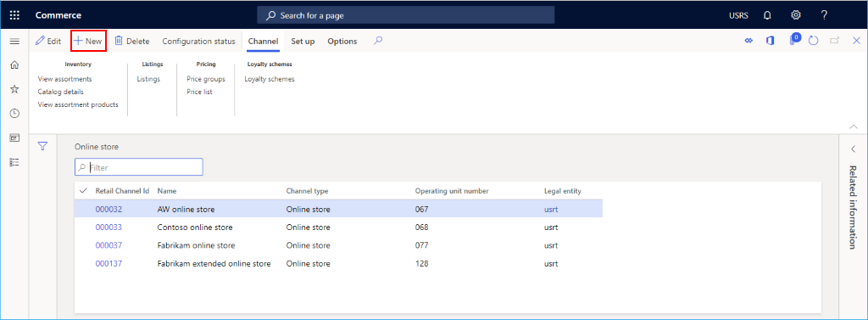Click AW online store name cell
This screenshot has height=320, width=868.
point(186,210)
